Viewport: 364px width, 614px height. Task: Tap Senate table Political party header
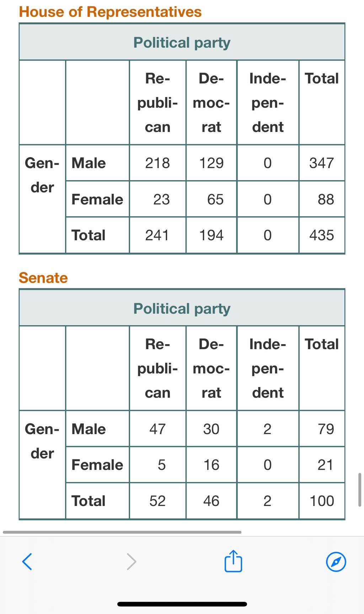coord(182,308)
